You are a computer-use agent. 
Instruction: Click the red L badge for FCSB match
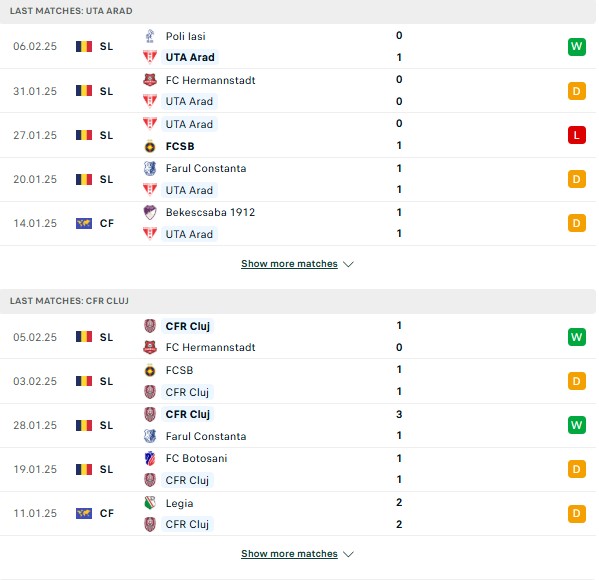tap(576, 135)
